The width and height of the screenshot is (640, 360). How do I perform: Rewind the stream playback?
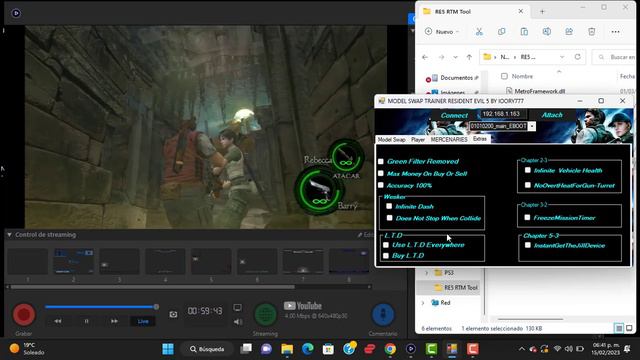coord(58,321)
